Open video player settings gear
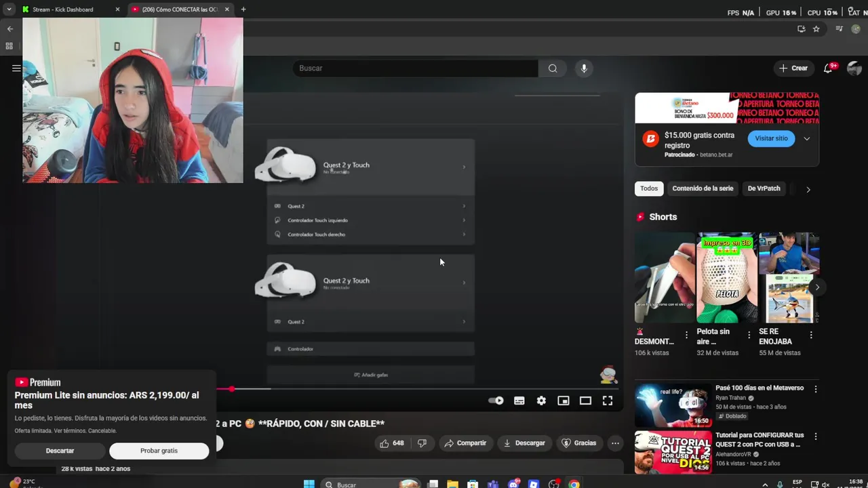This screenshot has height=488, width=868. click(541, 401)
